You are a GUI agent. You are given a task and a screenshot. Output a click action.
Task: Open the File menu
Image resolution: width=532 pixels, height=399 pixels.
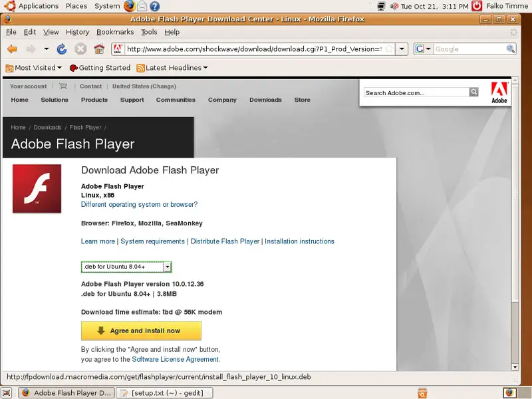11,32
